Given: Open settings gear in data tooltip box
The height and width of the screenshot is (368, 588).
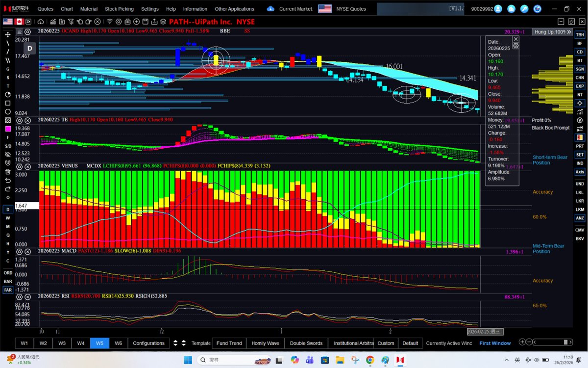Looking at the screenshot, I should click(515, 45).
